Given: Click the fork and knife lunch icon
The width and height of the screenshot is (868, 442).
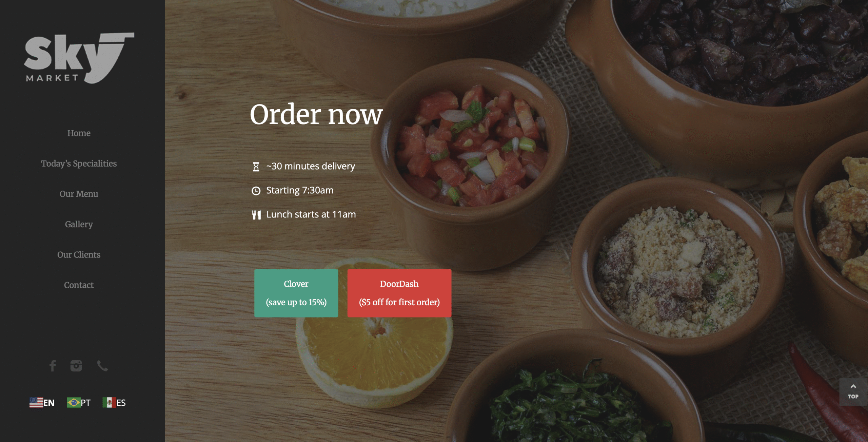Looking at the screenshot, I should click(x=256, y=215).
